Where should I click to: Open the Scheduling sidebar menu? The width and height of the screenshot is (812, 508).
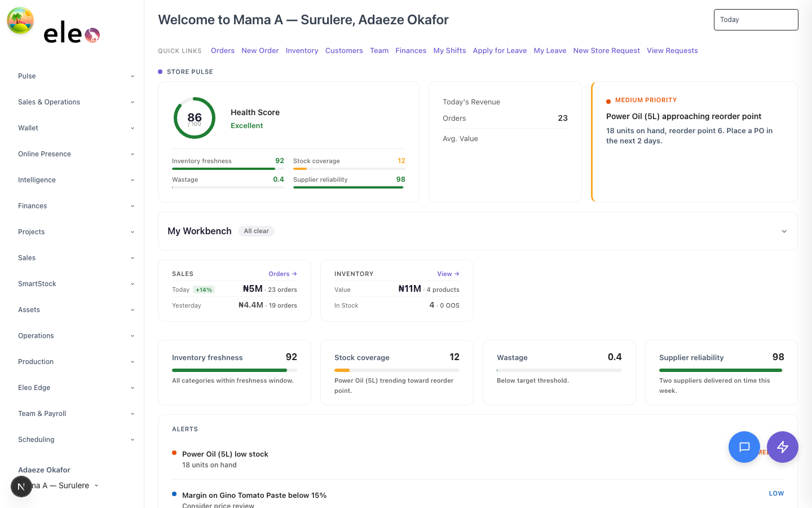pyautogui.click(x=76, y=440)
